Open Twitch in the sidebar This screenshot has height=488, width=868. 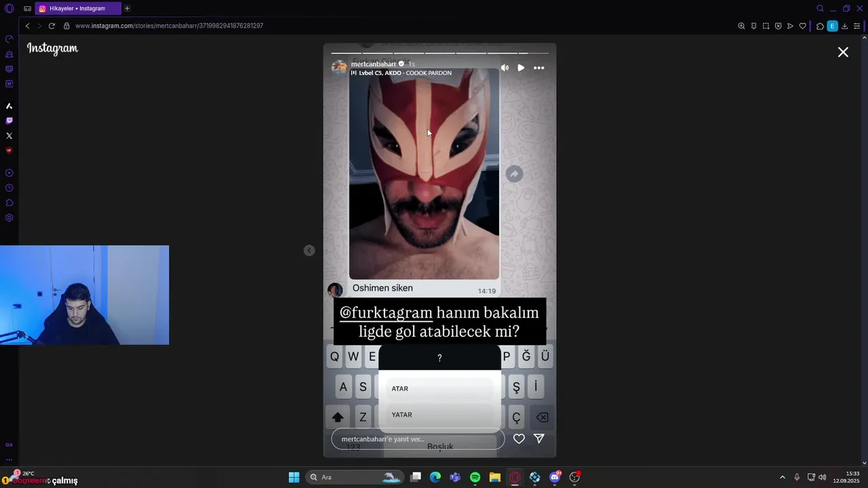pos(9,121)
